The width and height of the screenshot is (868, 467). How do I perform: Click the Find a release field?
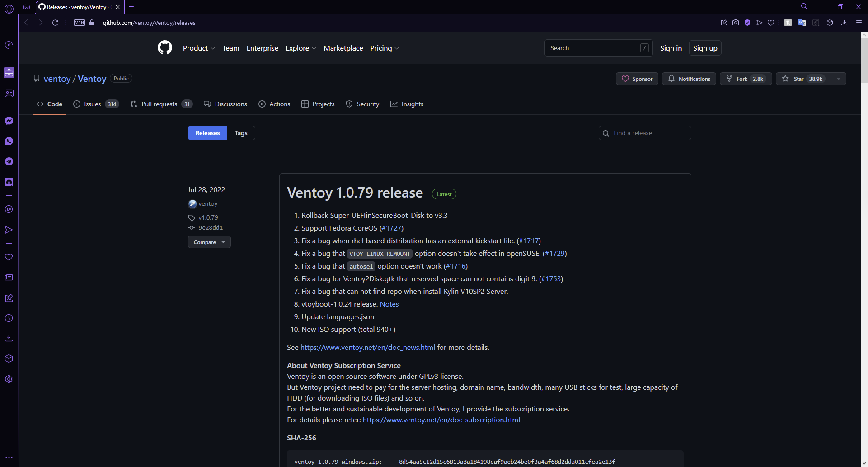click(645, 133)
